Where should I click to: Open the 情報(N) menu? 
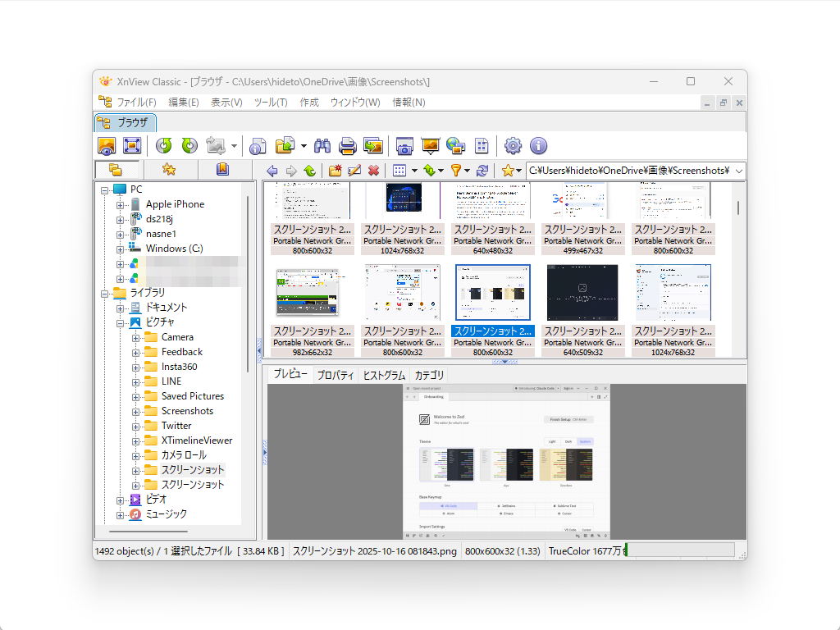[x=409, y=103]
